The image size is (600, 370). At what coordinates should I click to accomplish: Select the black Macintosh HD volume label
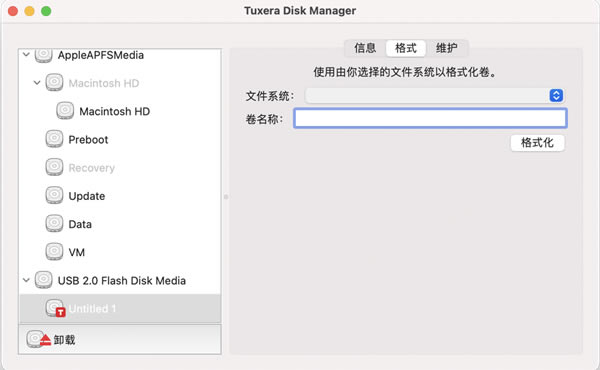(x=114, y=111)
